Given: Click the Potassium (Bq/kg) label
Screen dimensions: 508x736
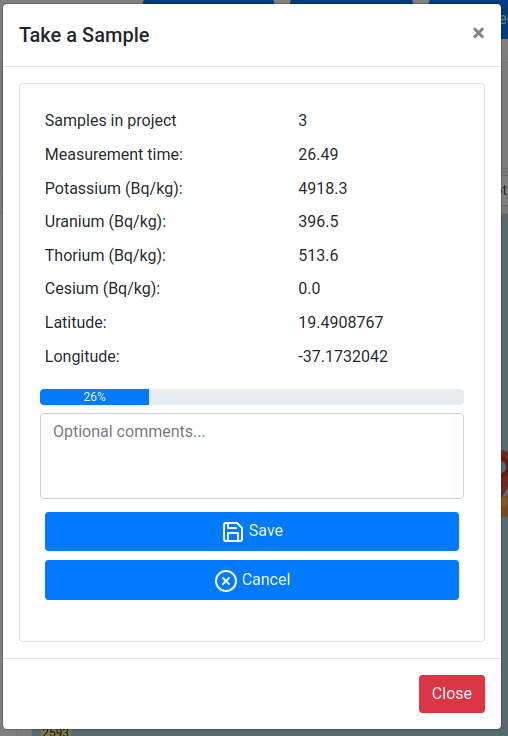Looking at the screenshot, I should click(114, 188).
